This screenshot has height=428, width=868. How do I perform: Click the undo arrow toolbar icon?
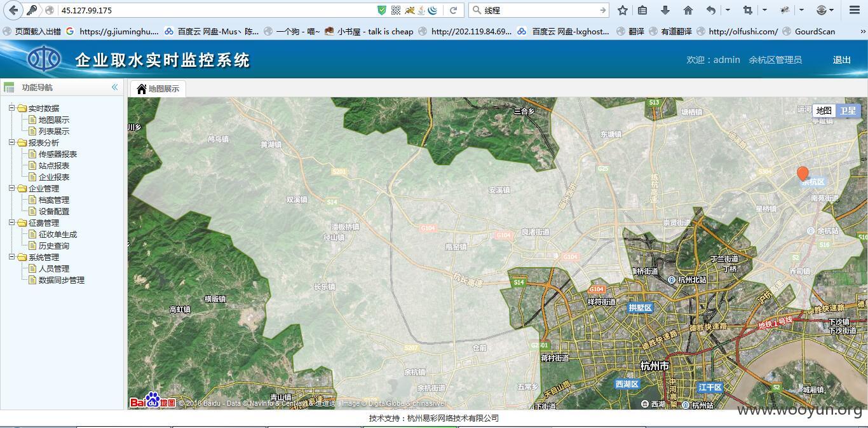[711, 10]
